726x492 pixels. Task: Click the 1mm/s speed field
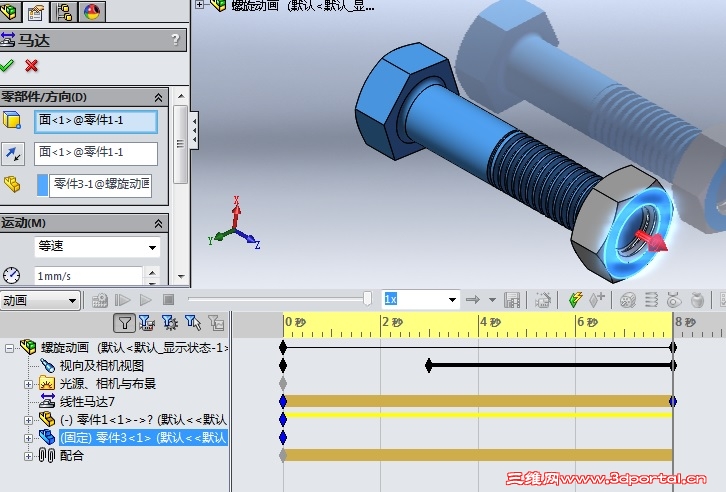88,276
